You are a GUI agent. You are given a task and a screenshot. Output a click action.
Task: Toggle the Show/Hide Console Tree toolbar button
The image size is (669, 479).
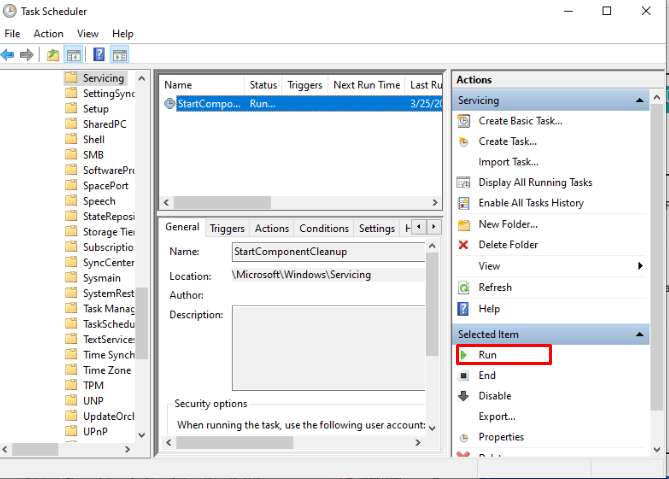(73, 54)
